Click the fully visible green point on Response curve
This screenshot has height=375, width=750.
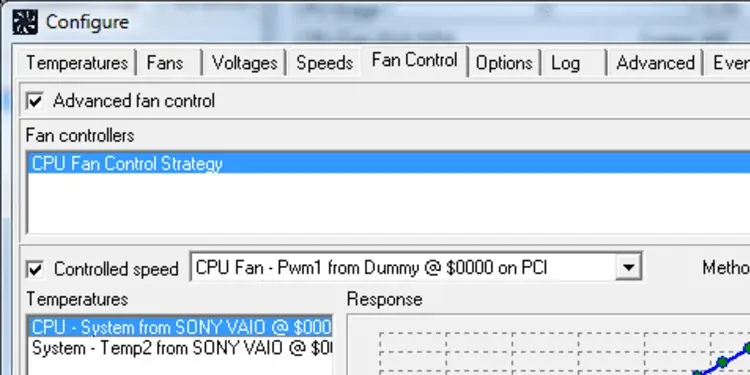click(x=722, y=361)
